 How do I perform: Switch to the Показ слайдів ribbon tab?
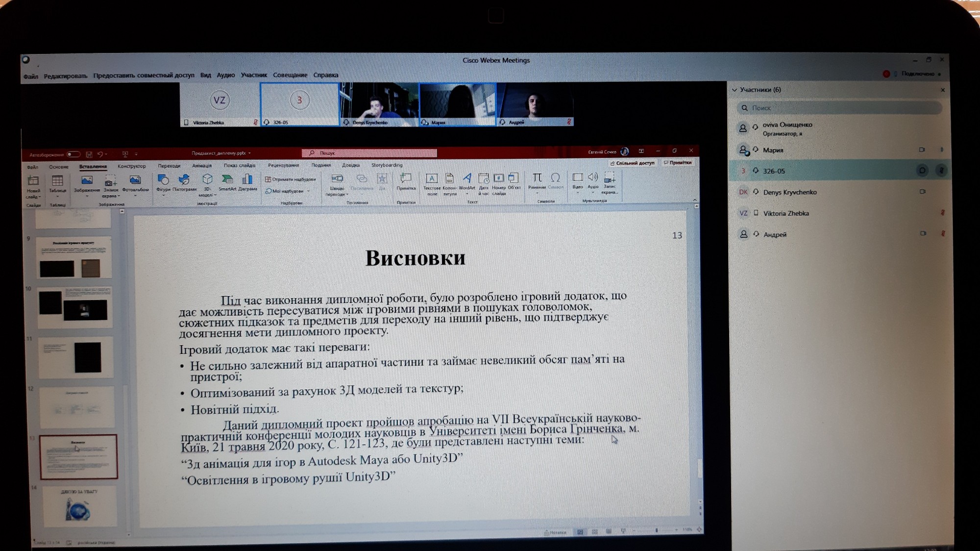coord(240,166)
